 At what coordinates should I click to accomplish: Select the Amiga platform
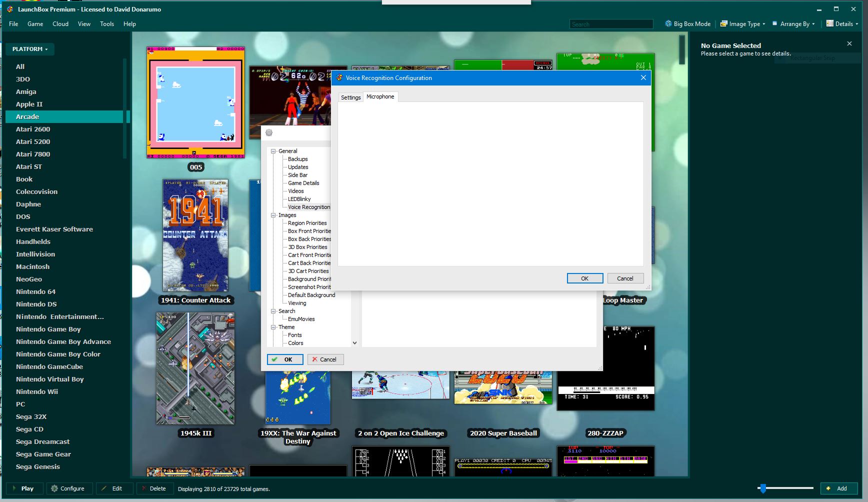[x=26, y=91]
